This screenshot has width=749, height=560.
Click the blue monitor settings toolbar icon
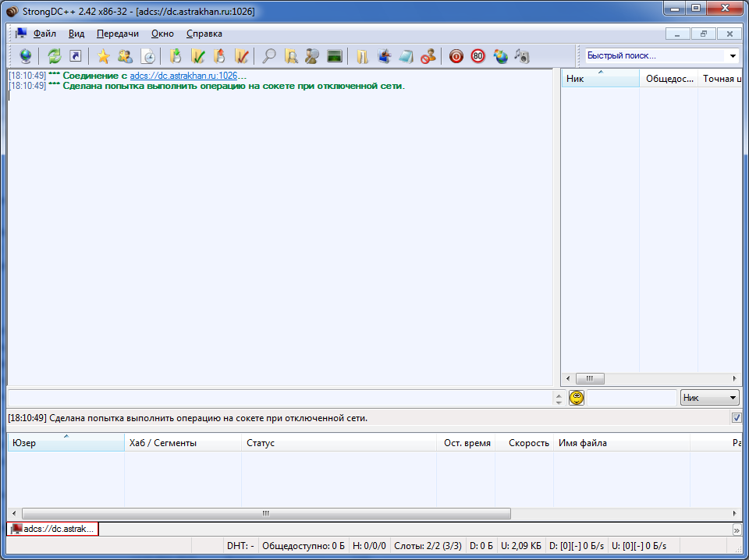tap(384, 56)
